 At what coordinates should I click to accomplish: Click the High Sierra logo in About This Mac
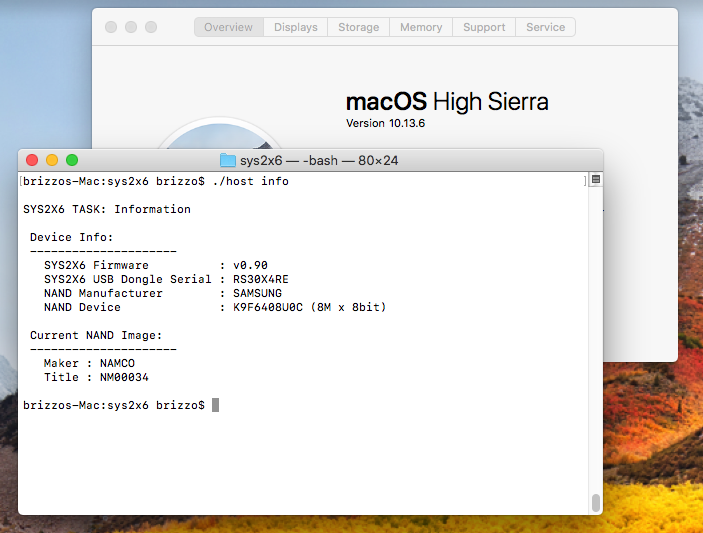220,134
